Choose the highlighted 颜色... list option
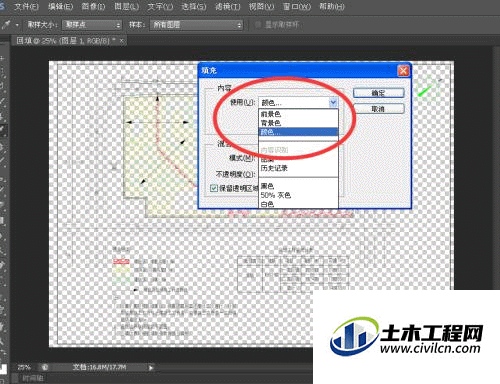 299,132
